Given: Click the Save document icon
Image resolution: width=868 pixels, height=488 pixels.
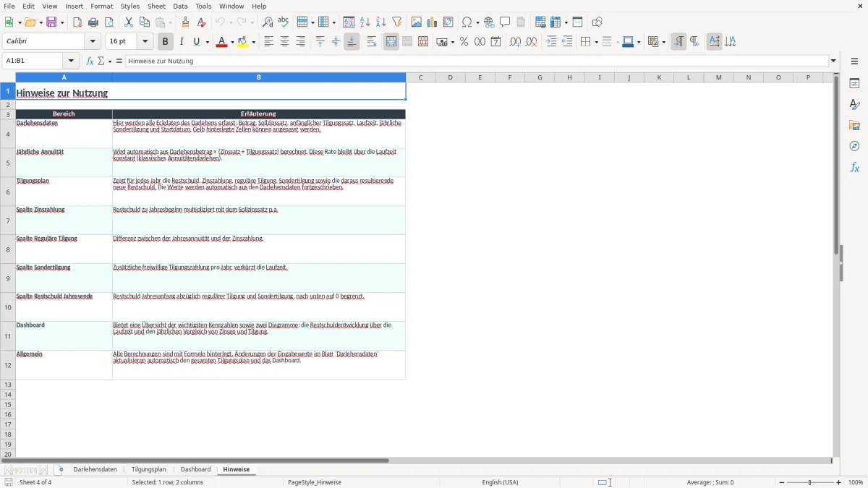Looking at the screenshot, I should click(x=52, y=22).
